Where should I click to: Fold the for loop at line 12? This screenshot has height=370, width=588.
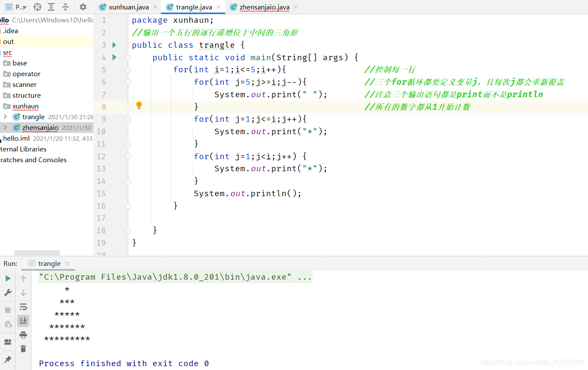[128, 157]
